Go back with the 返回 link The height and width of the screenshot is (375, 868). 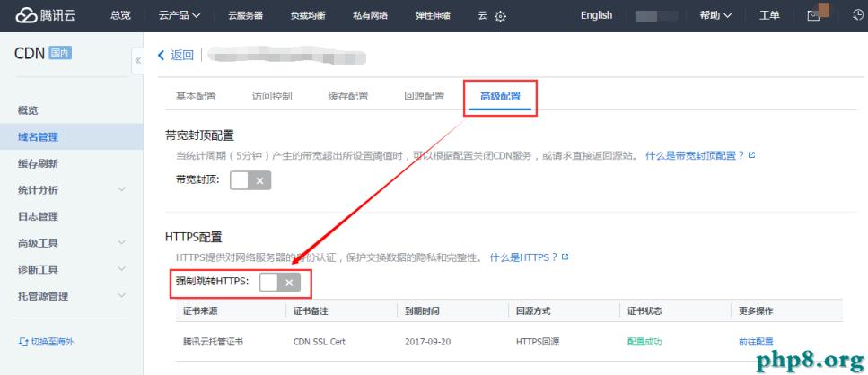pos(182,55)
